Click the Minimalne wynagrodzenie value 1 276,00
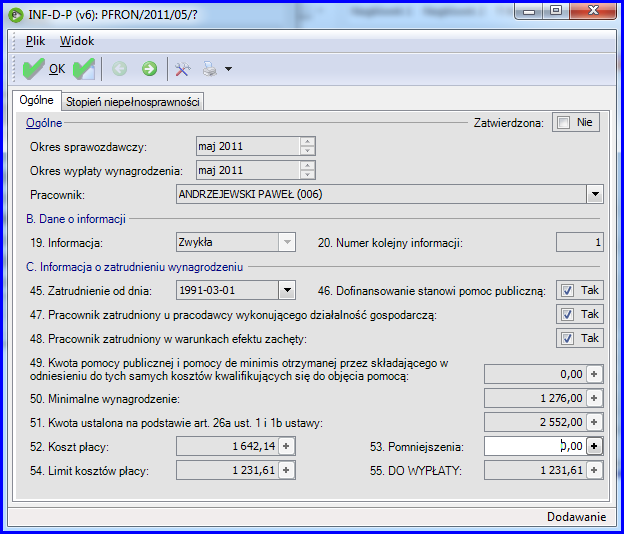This screenshot has width=624, height=534. click(x=535, y=398)
